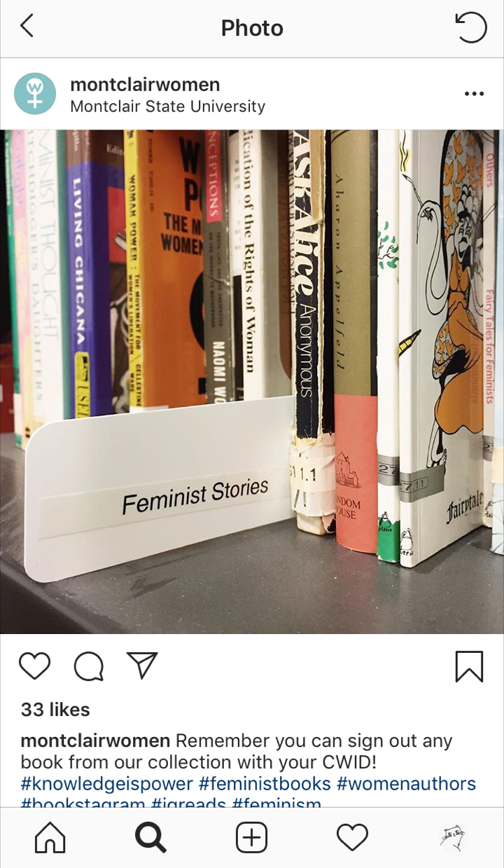
Task: View the 33 likes list
Action: coord(55,710)
